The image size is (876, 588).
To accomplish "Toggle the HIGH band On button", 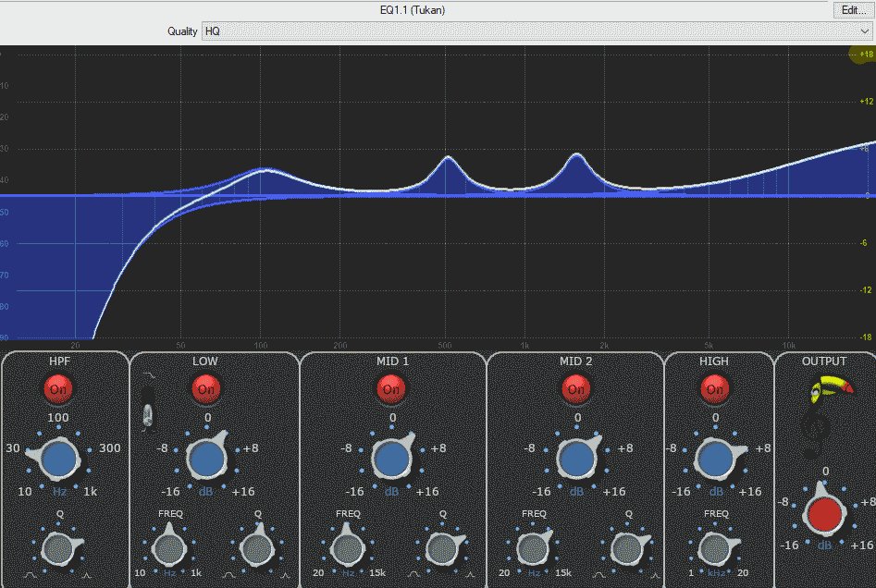I will tap(714, 389).
